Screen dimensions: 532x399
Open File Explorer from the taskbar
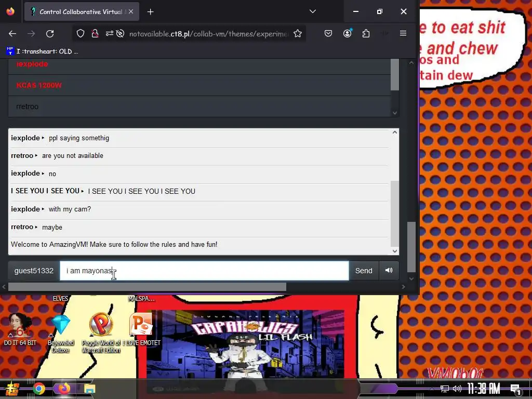click(x=89, y=389)
